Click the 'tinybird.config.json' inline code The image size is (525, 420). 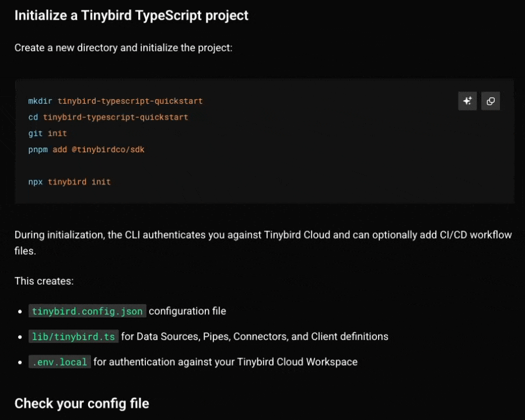(x=87, y=311)
